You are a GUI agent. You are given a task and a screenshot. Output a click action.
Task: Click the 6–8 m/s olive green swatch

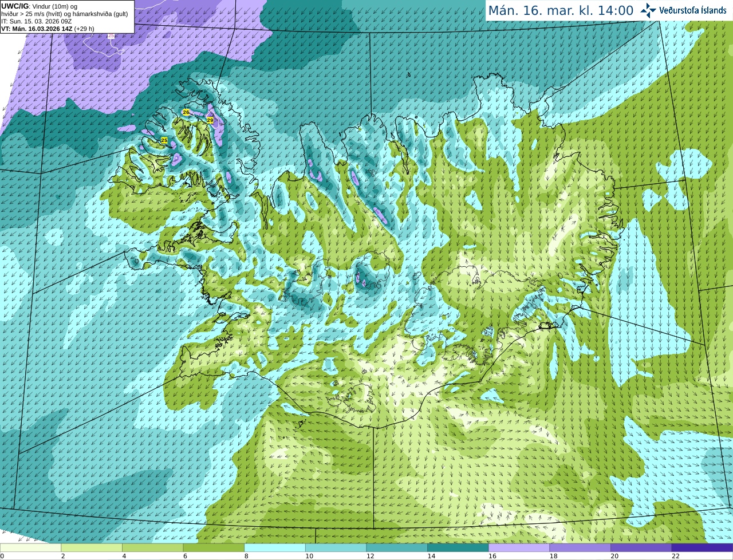(214, 547)
